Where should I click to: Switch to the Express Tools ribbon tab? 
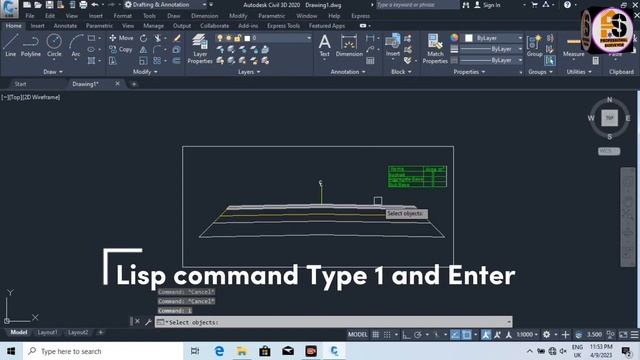pyautogui.click(x=283, y=26)
